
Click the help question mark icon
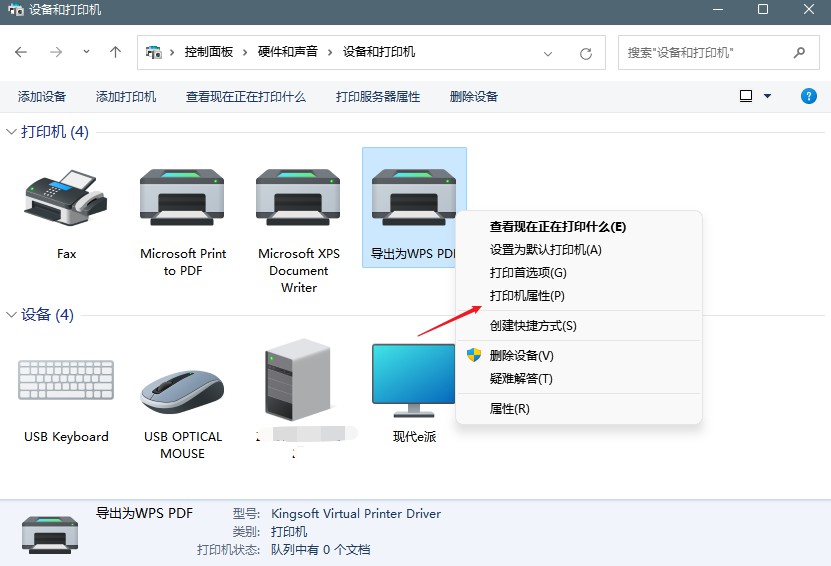pyautogui.click(x=809, y=96)
